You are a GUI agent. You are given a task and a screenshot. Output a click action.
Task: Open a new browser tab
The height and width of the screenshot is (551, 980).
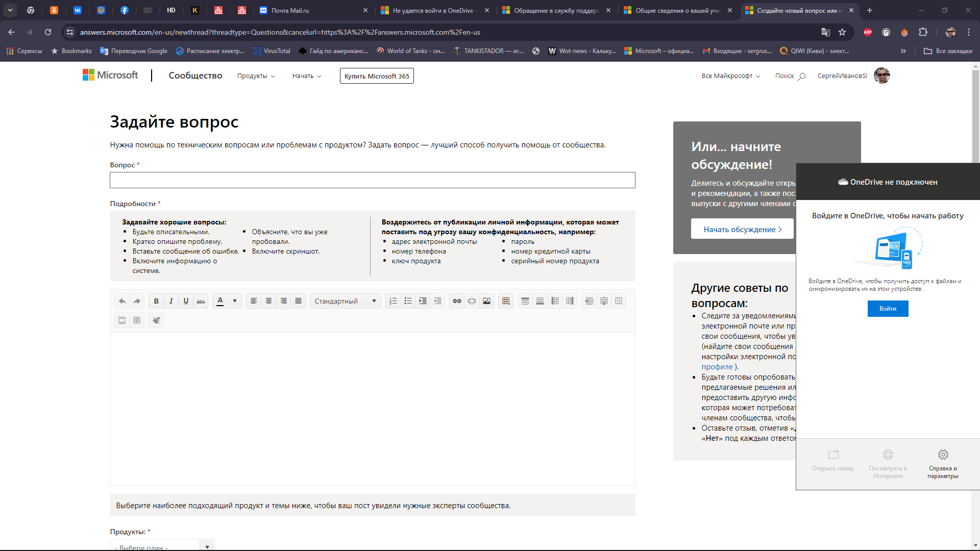pos(870,10)
